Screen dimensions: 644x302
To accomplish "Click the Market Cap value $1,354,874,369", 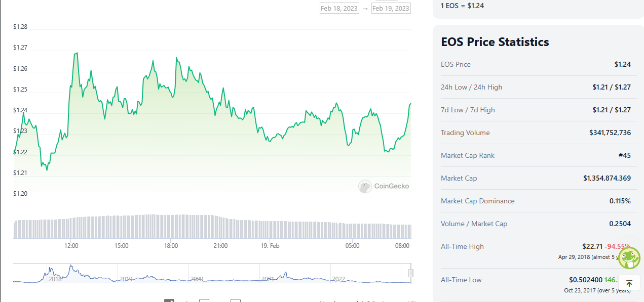I will pyautogui.click(x=607, y=178).
